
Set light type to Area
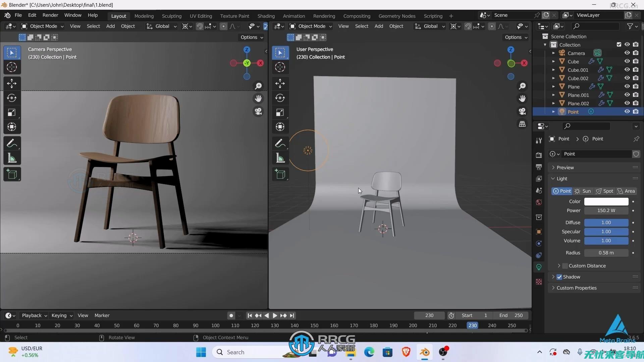pos(627,191)
